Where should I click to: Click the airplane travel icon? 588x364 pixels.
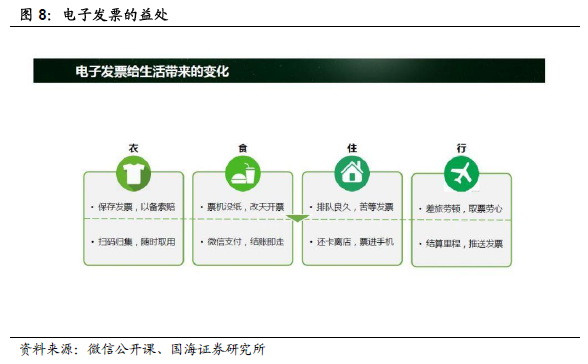[461, 174]
